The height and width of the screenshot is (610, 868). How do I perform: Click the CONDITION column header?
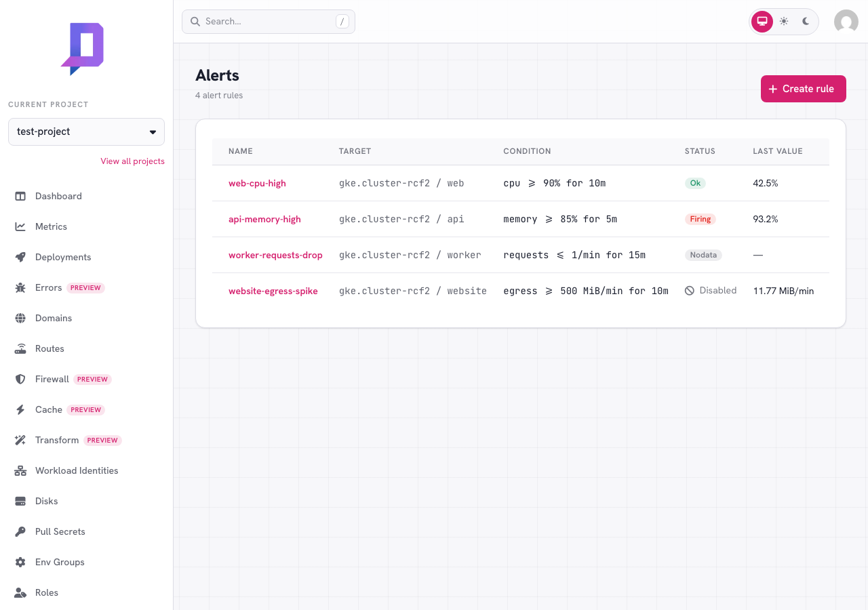[527, 151]
